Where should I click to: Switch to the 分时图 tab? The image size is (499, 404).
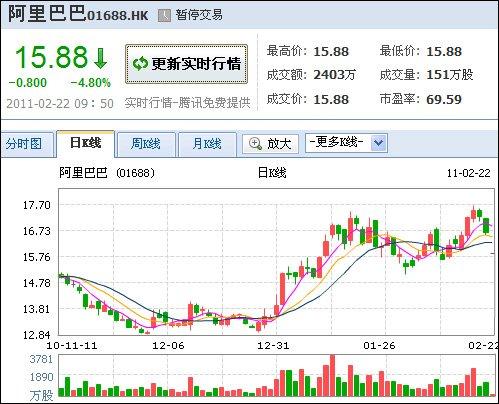click(27, 144)
